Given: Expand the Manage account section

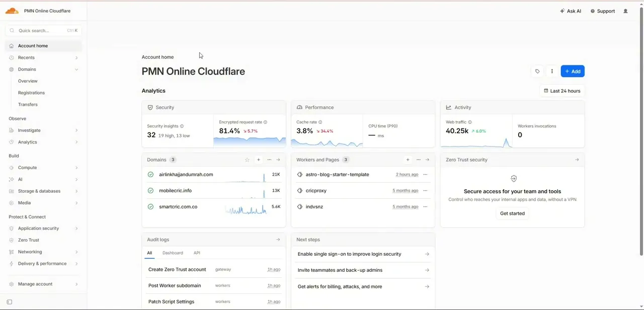Looking at the screenshot, I should point(43,284).
